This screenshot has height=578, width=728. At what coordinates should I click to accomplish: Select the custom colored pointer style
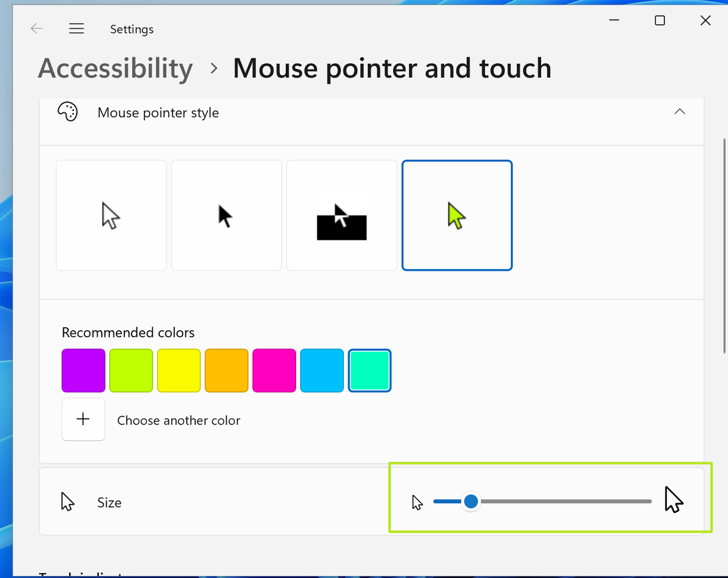coord(457,215)
